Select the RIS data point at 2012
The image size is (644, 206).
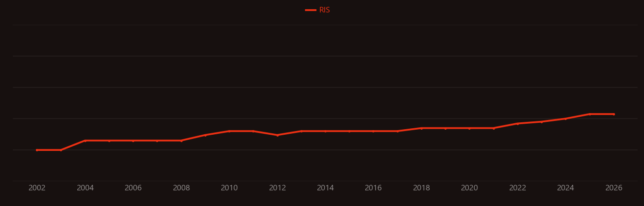277,135
